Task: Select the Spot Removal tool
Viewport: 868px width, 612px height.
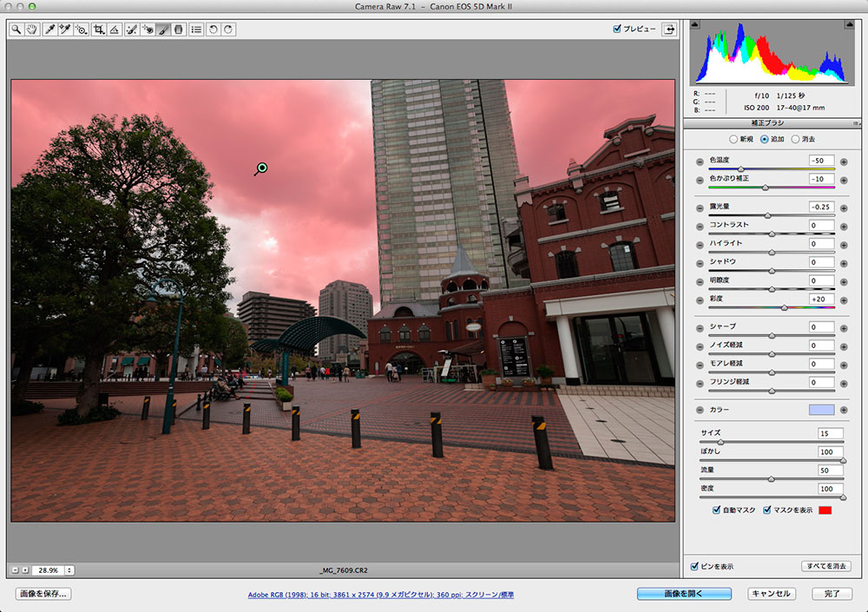Action: pyautogui.click(x=132, y=30)
